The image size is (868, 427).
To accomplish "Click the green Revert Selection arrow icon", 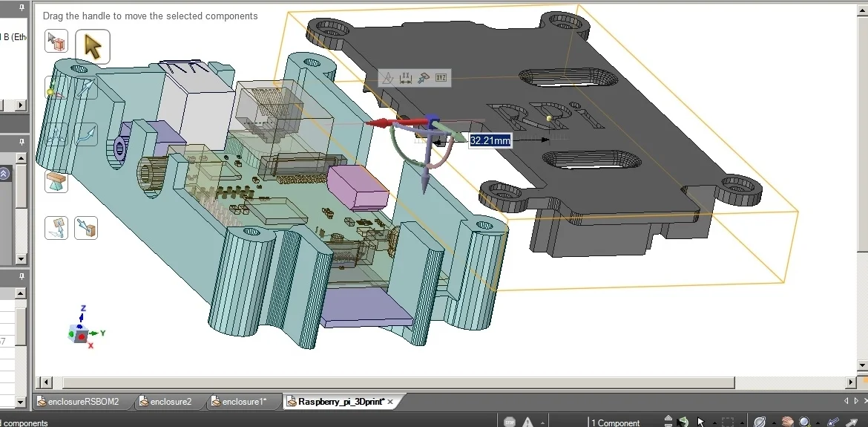I will (x=684, y=422).
